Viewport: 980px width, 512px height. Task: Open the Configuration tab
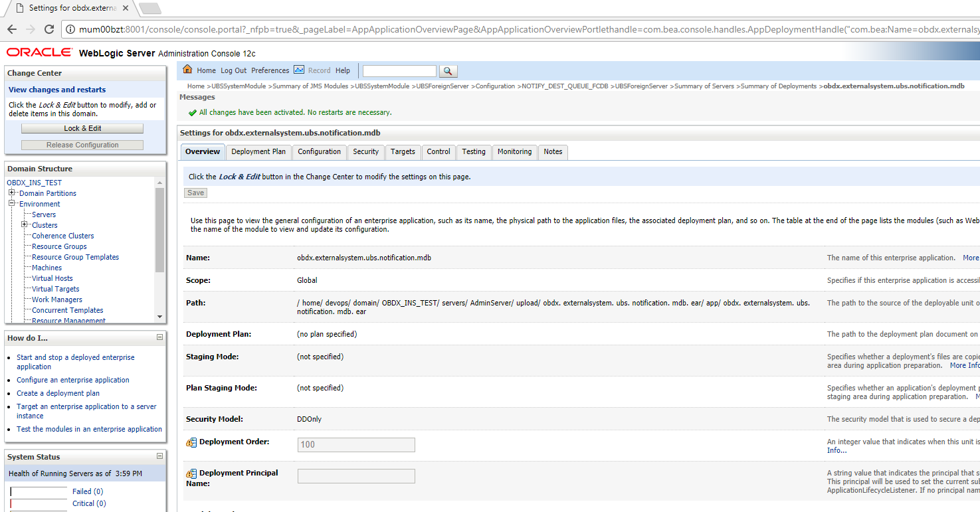pos(319,152)
